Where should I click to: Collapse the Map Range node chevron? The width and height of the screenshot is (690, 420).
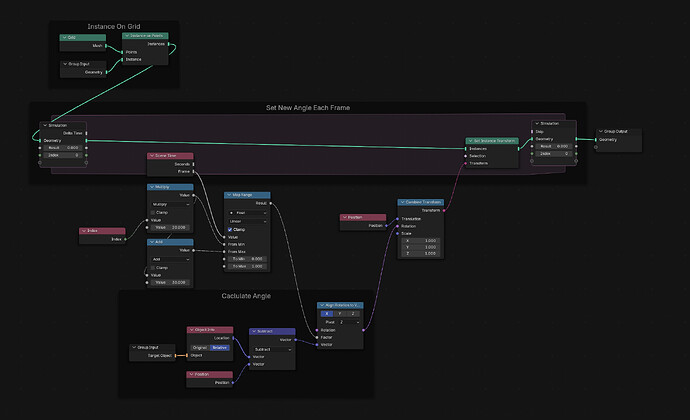pyautogui.click(x=229, y=195)
